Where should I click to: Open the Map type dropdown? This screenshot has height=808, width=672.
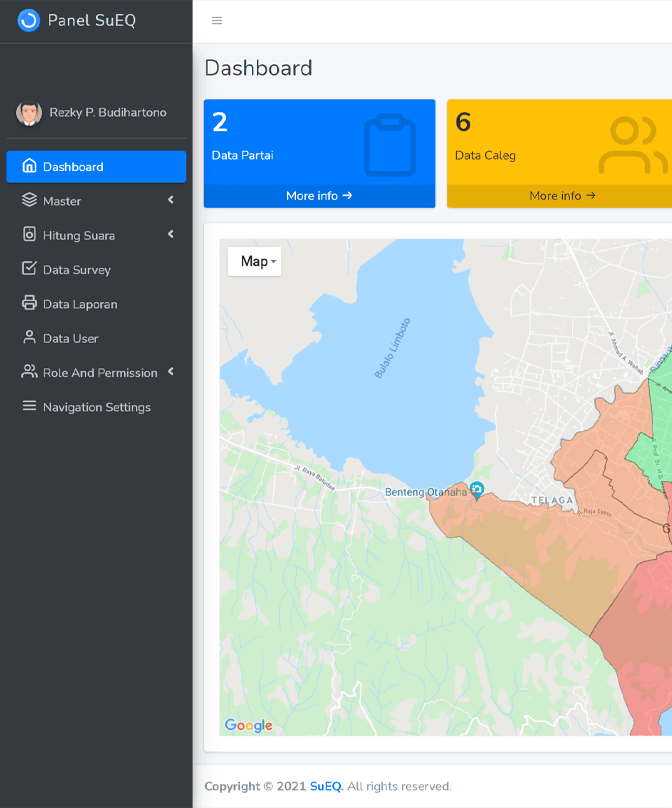tap(255, 261)
